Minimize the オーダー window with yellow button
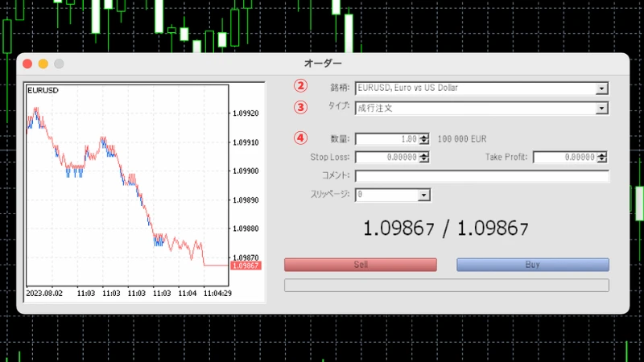This screenshot has height=362, width=644. coord(43,64)
